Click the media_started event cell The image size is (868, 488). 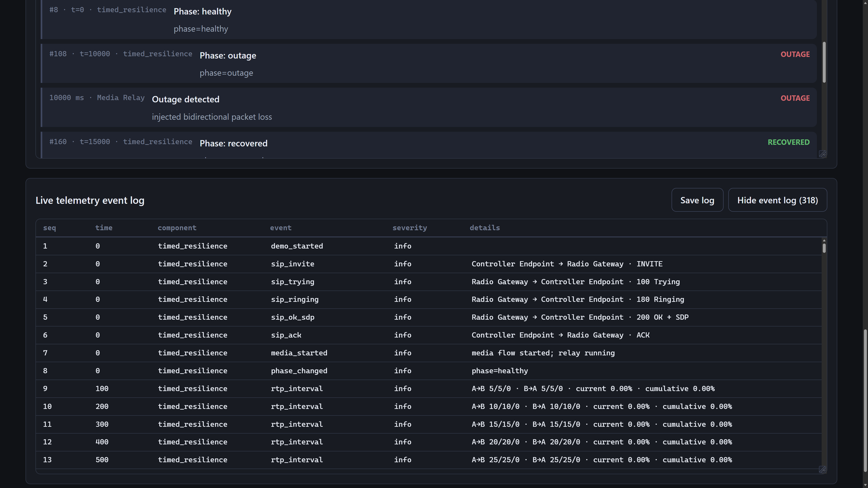(x=299, y=353)
